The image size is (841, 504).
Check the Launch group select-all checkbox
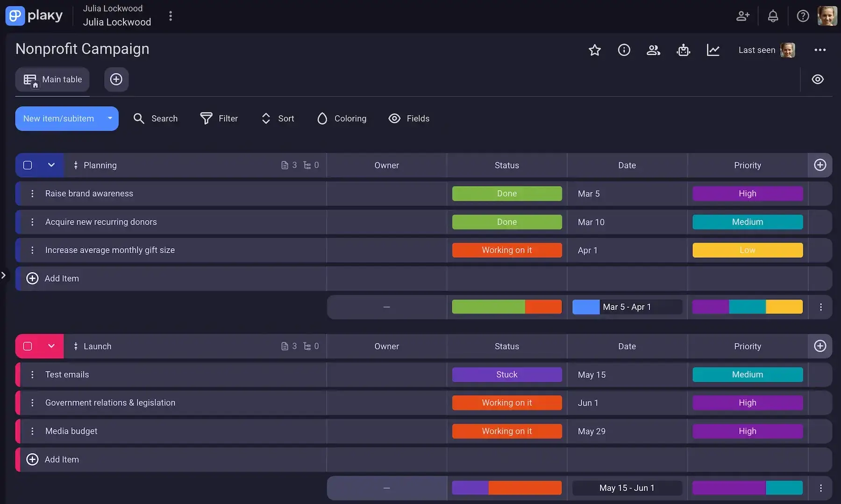(28, 346)
